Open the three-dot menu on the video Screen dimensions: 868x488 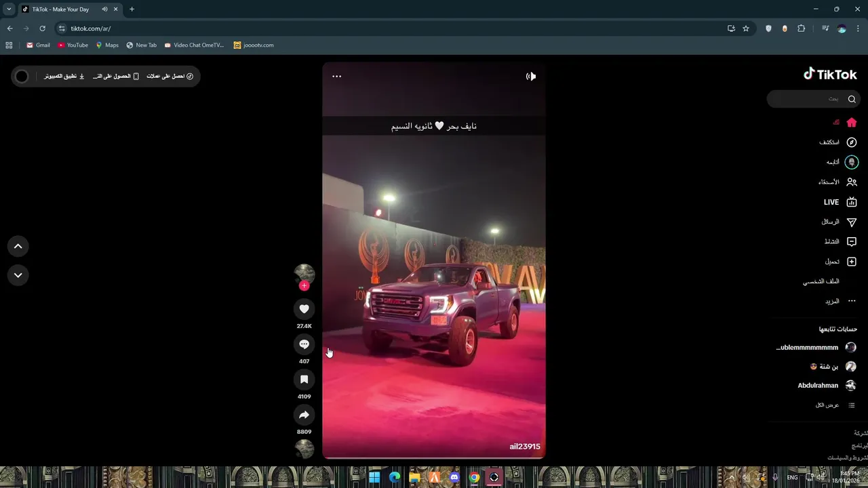(336, 76)
